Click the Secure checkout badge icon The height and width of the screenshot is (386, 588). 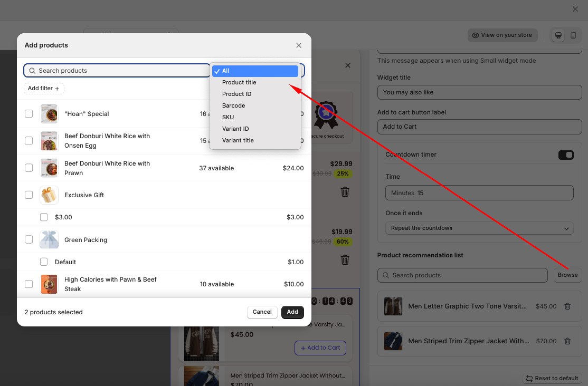coord(326,115)
